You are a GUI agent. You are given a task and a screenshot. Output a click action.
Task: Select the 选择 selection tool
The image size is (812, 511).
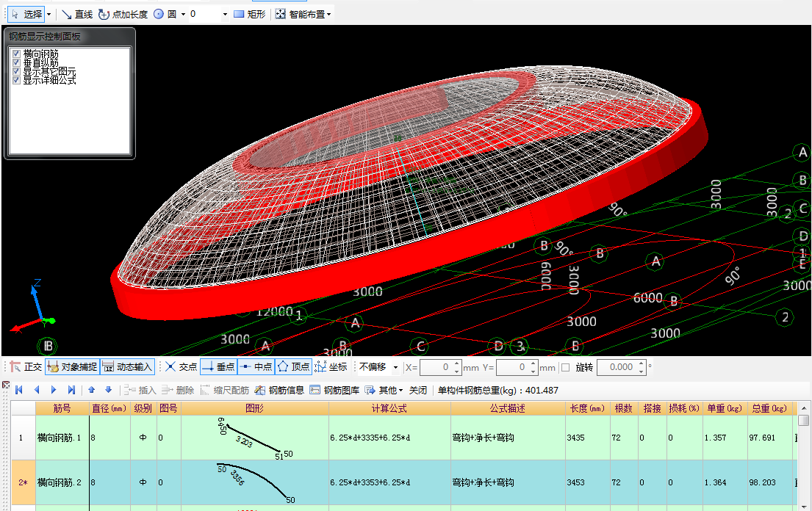[27, 15]
